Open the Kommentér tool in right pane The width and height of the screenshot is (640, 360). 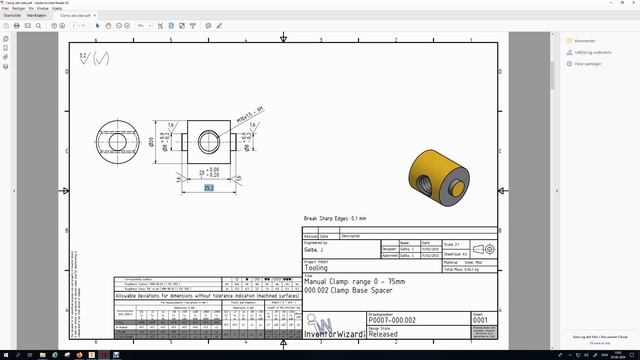[581, 41]
